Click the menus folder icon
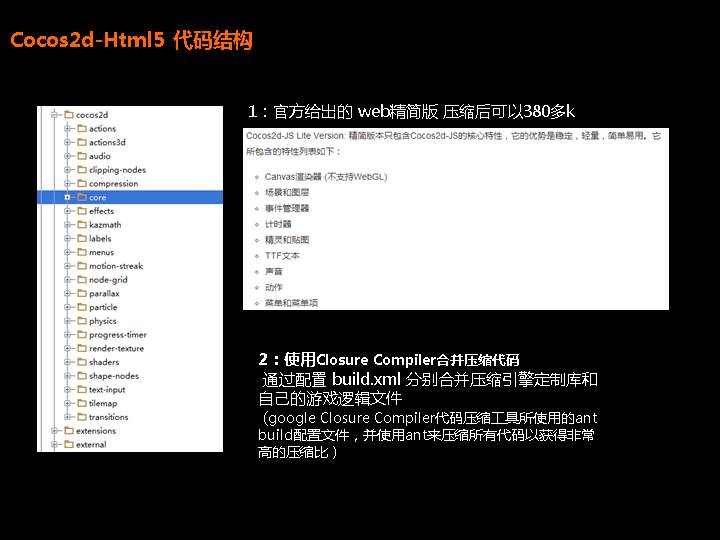Viewport: 720px width, 540px height. click(81, 253)
